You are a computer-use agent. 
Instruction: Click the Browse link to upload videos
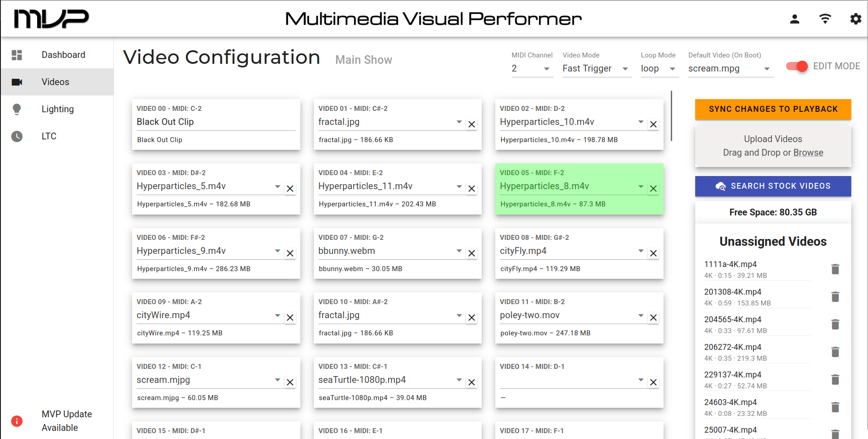pos(808,153)
